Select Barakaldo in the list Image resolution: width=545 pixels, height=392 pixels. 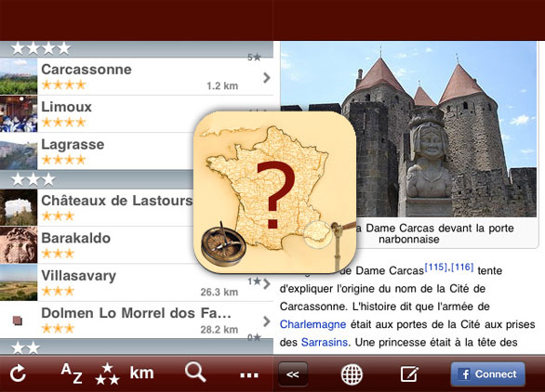pos(137,245)
